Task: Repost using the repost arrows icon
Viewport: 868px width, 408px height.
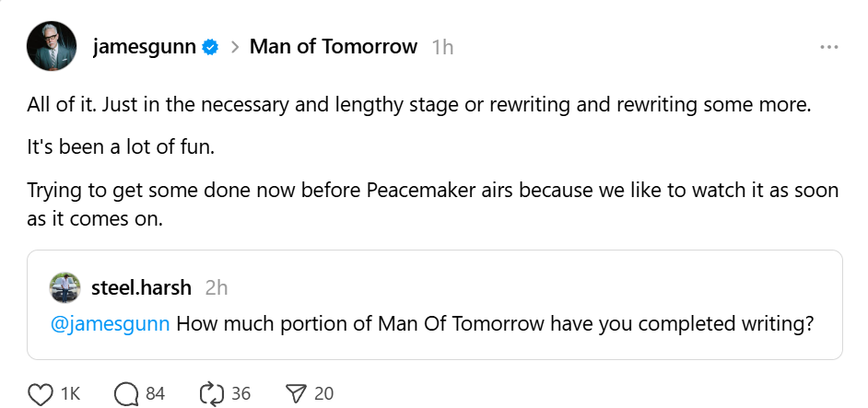Action: [x=212, y=394]
